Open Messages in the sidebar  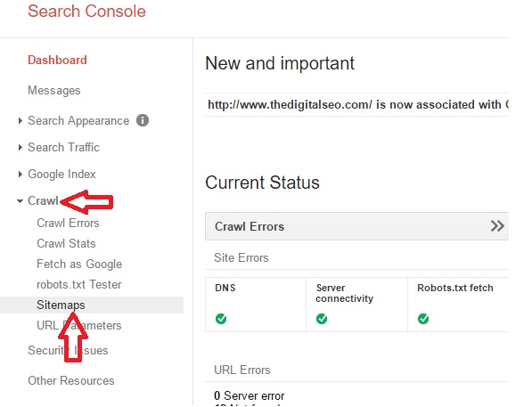point(54,90)
